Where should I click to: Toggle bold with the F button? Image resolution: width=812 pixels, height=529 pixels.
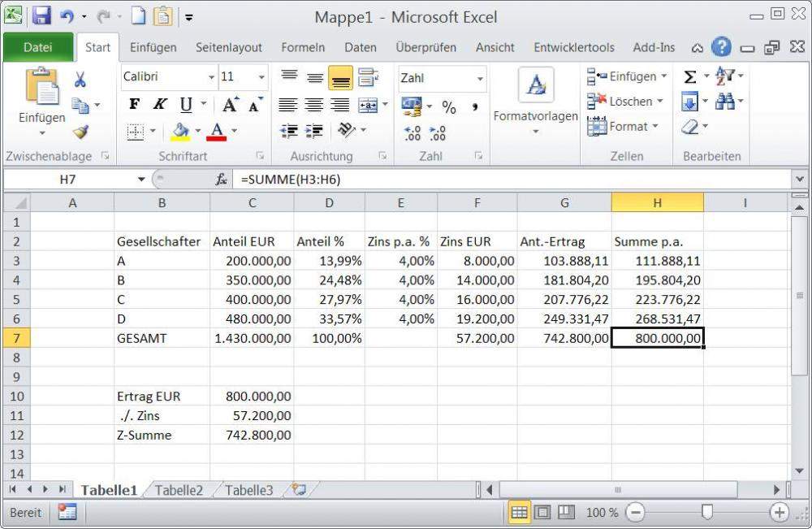pyautogui.click(x=134, y=104)
